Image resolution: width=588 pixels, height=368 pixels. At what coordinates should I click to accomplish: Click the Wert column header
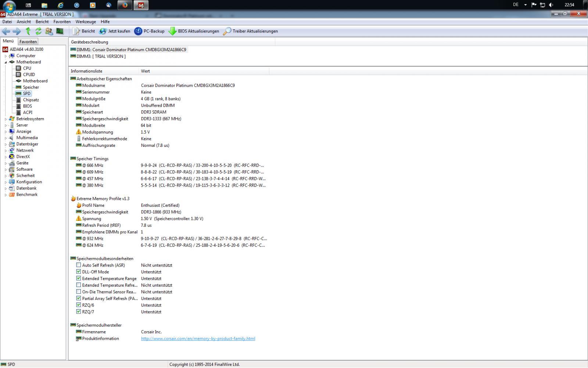point(204,71)
